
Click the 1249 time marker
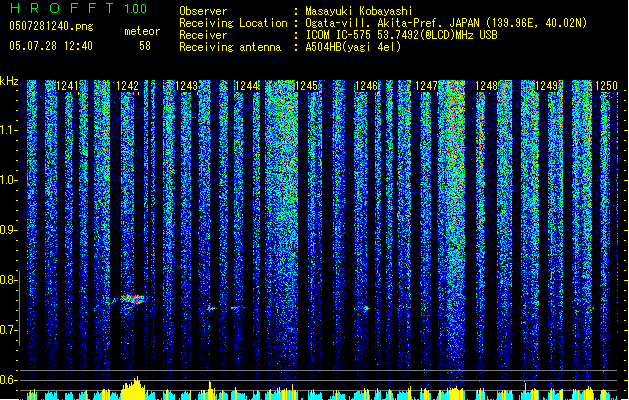point(546,86)
